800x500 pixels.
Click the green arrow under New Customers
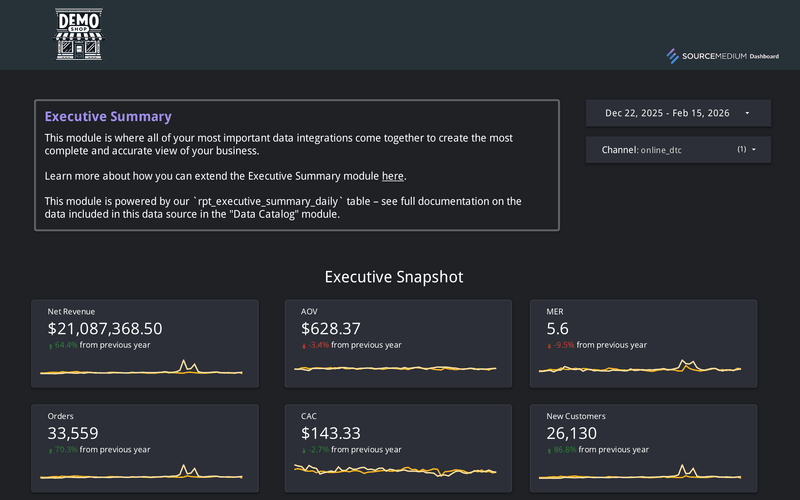tap(550, 450)
